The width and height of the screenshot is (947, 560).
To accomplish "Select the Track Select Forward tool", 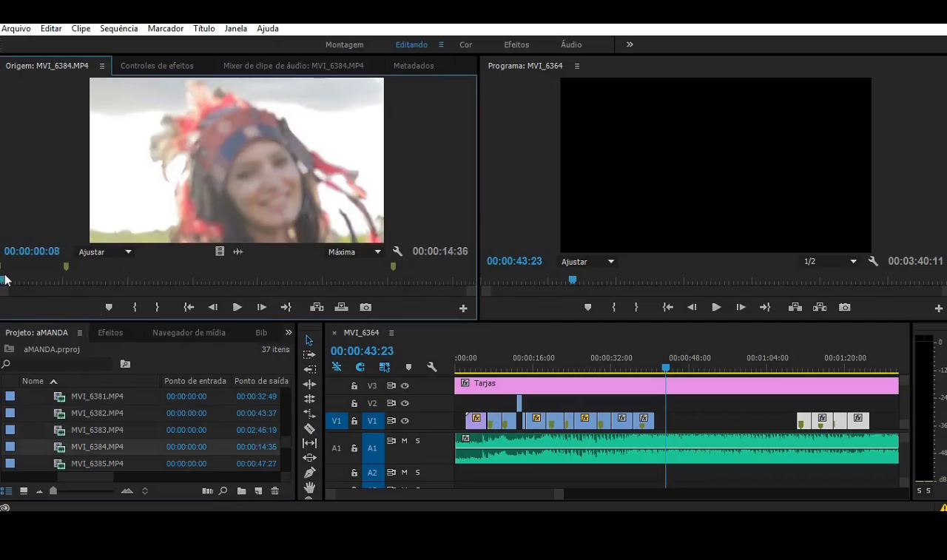I will pyautogui.click(x=309, y=355).
